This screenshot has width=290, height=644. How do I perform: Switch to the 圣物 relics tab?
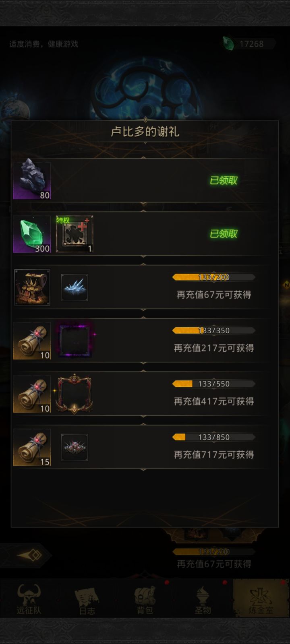click(x=203, y=599)
